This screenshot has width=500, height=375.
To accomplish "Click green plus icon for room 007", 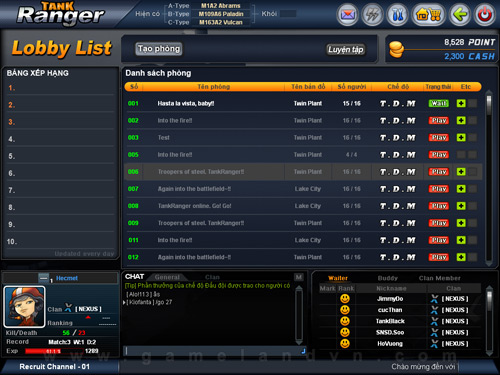I will coord(461,189).
